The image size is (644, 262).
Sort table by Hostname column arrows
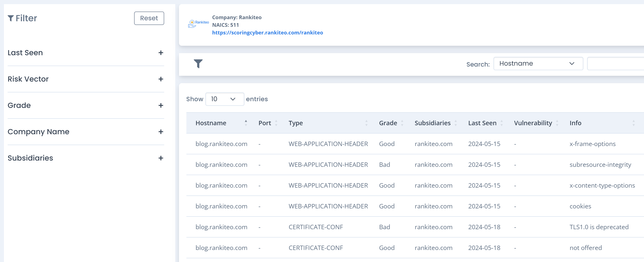coord(246,123)
